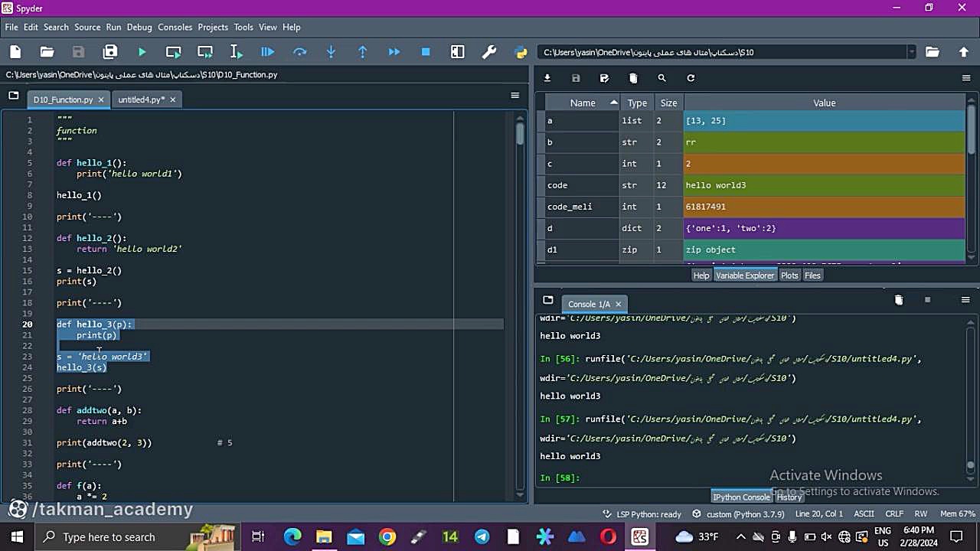Import data icon in Variable Explorer

point(547,78)
